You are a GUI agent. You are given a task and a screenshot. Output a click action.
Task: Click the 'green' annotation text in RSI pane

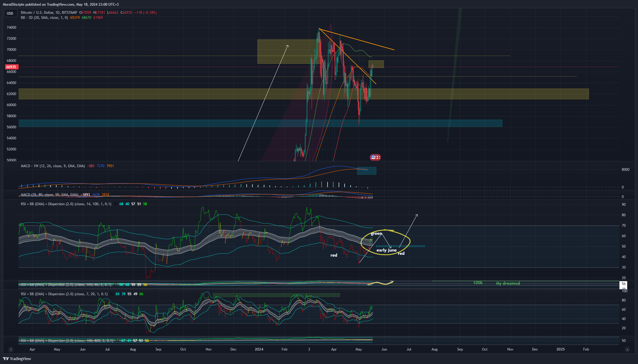[x=376, y=234]
